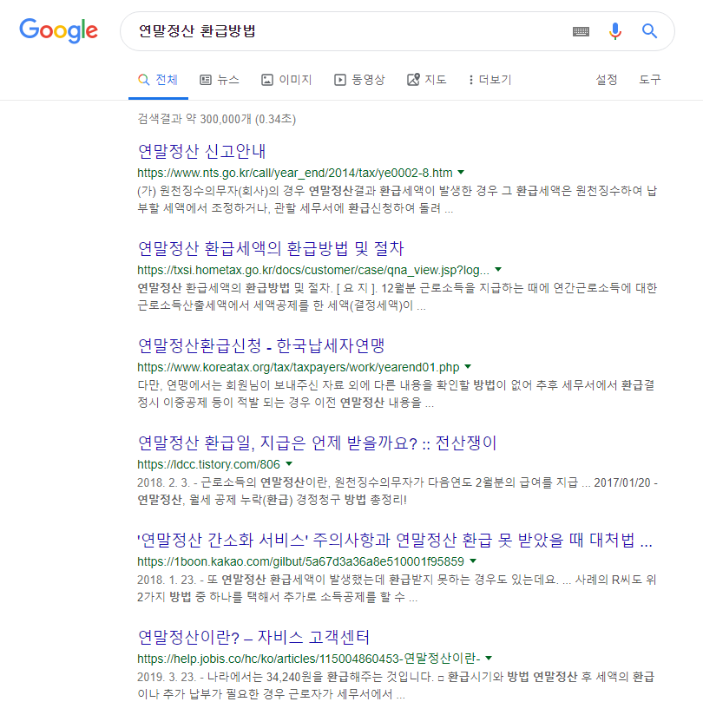Click the magnifier icon on 전체 tab
The width and height of the screenshot is (703, 728).
tap(144, 80)
